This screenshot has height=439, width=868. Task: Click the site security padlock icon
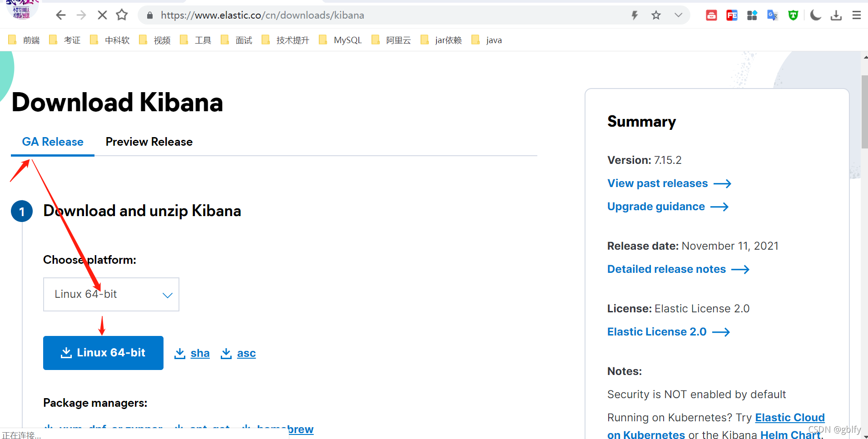coord(149,15)
